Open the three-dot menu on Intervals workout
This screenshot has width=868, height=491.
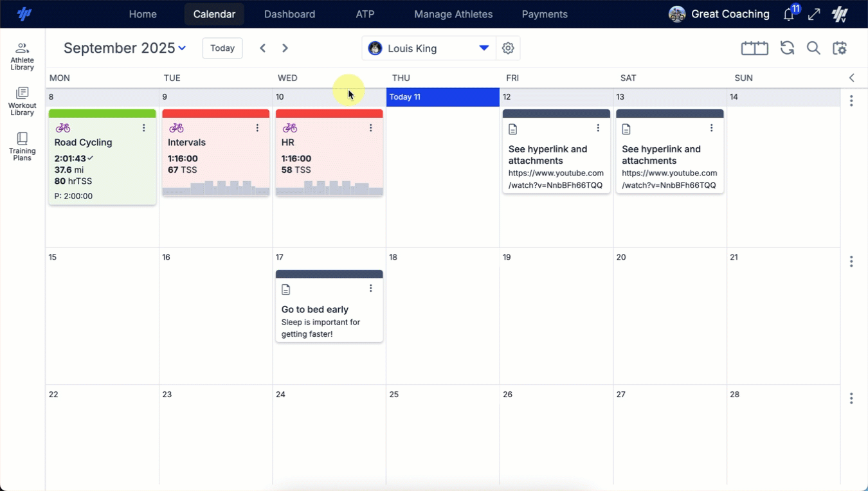(x=257, y=128)
